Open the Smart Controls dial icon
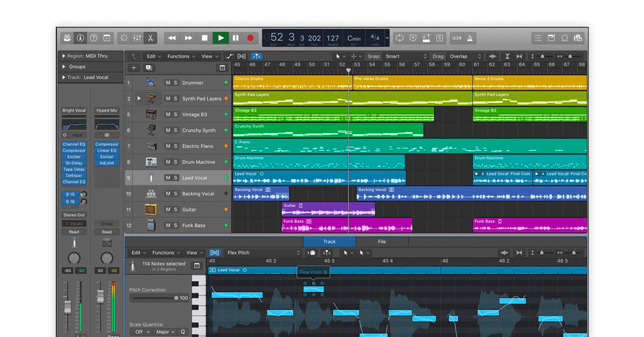644x337 pixels. (x=124, y=38)
